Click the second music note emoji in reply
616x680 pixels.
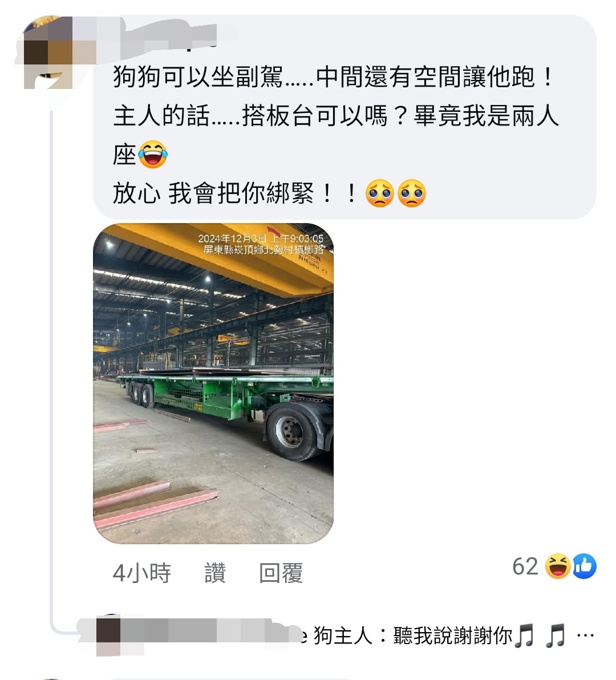(x=556, y=636)
